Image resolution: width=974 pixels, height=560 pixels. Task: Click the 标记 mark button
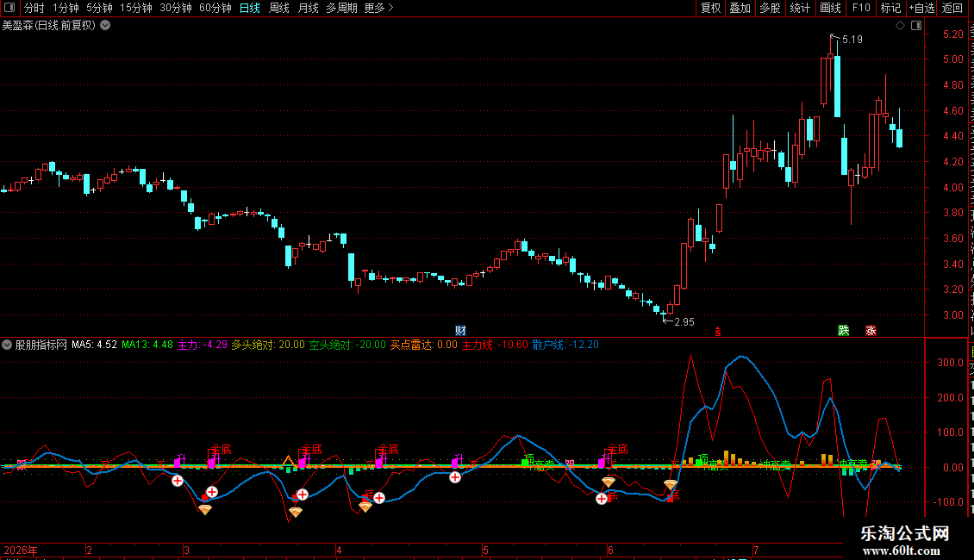tap(890, 8)
